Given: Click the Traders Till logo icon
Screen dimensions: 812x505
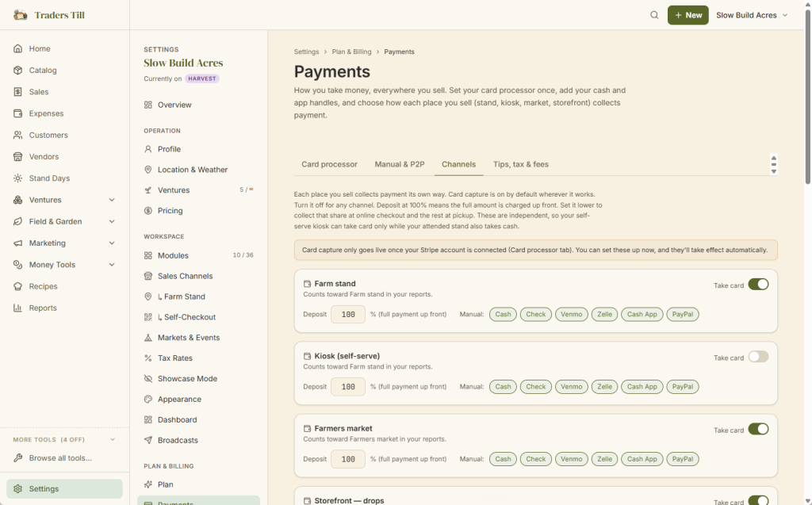Looking at the screenshot, I should (20, 15).
